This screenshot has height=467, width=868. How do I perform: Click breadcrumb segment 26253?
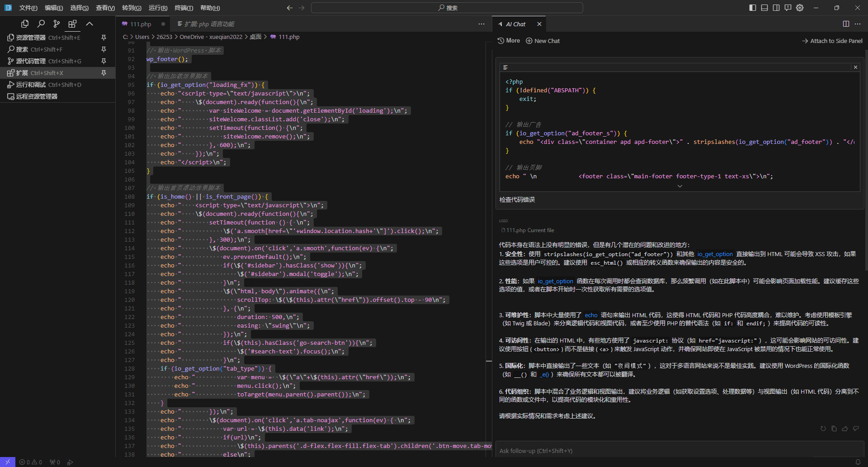click(164, 37)
